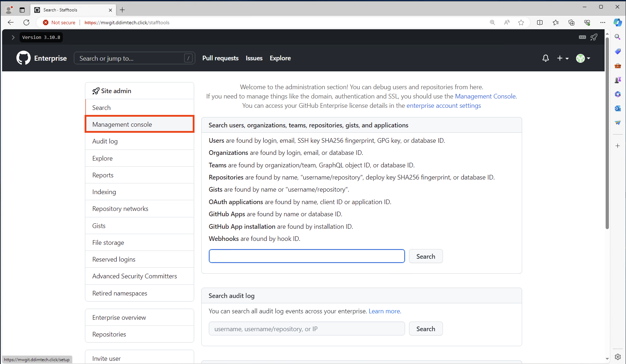Add a sidebar app with plus icon
The width and height of the screenshot is (626, 364).
(618, 146)
